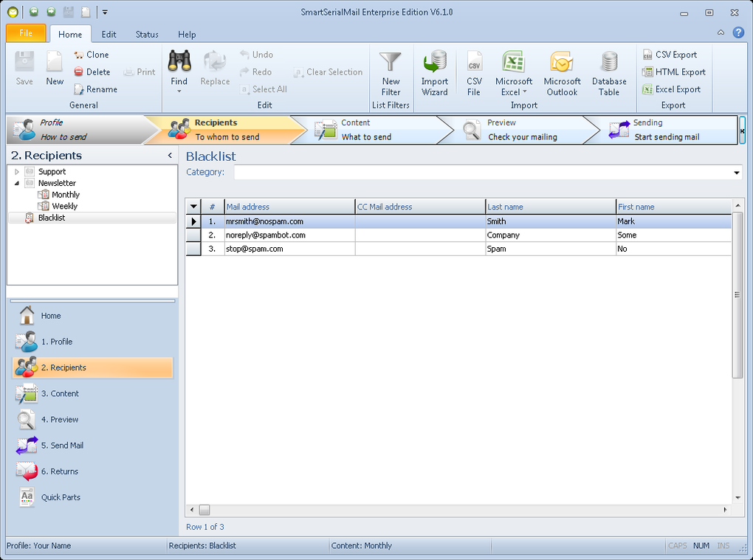Go to the Content workflow step
Viewport: 753px width, 560px height.
click(372, 130)
